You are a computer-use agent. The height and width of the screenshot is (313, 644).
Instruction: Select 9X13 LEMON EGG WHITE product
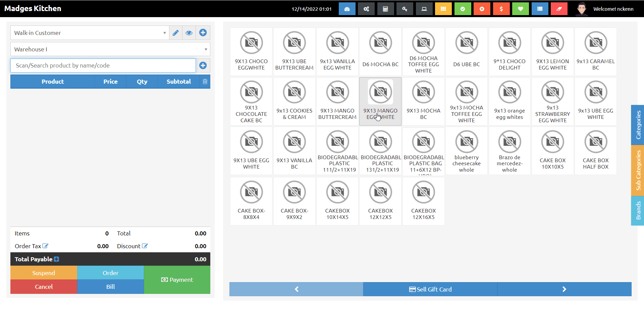(x=552, y=52)
